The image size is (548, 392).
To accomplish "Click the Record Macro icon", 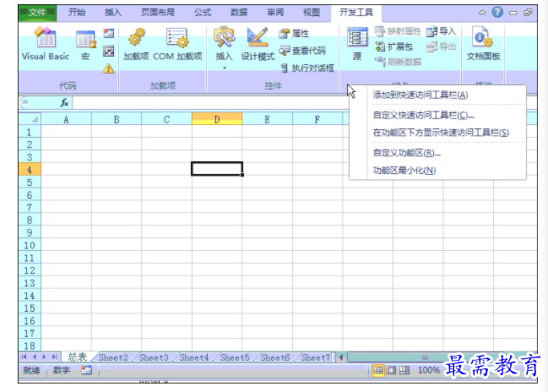I will (109, 34).
